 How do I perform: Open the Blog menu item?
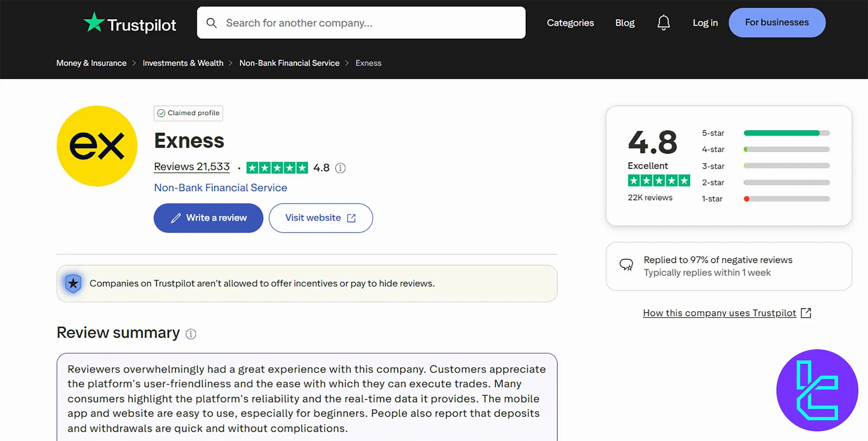[624, 23]
